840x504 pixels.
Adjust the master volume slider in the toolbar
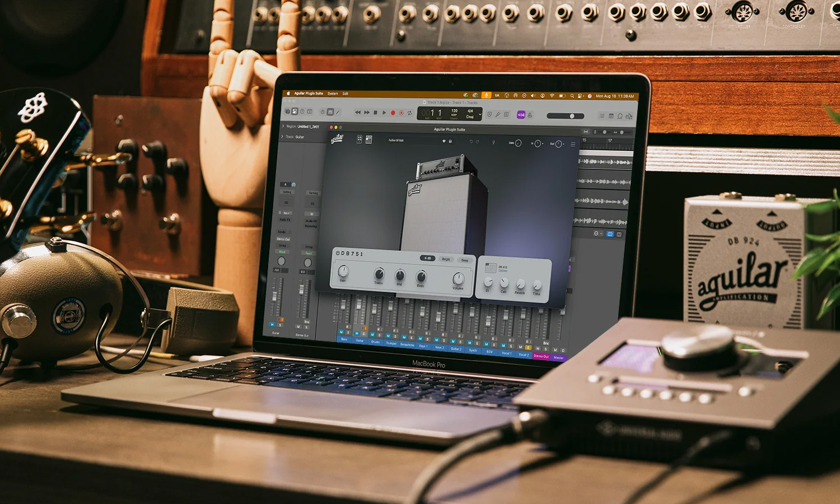[566, 116]
